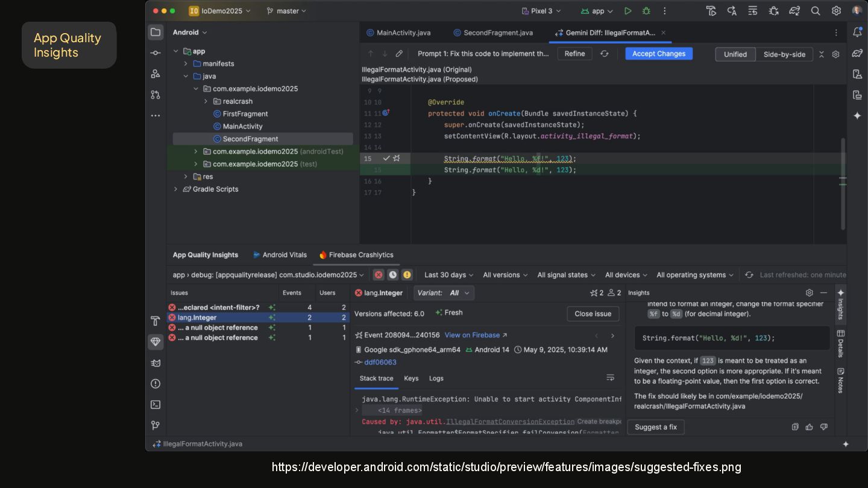Toggle ANR issues filter clock icon
The image size is (868, 488).
[x=393, y=275]
